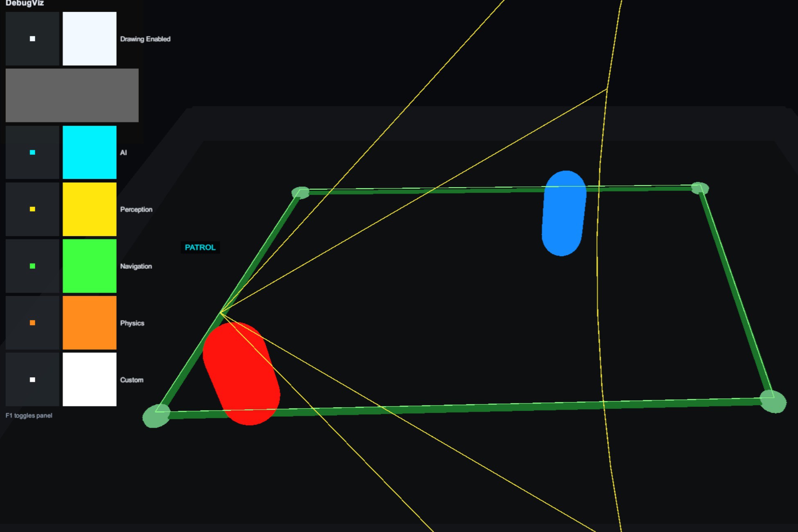Click the white Custom color swatch
Viewport: 798px width, 532px height.
90,379
